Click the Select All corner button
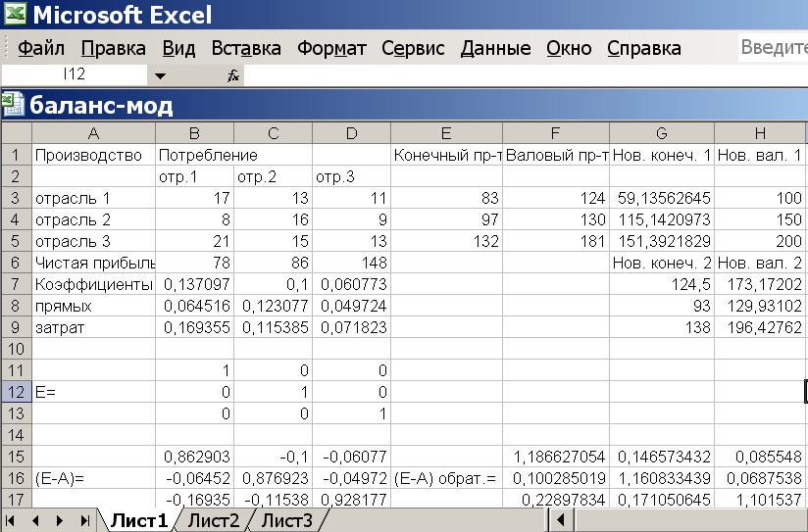Screen dimensions: 808x532 point(17,133)
